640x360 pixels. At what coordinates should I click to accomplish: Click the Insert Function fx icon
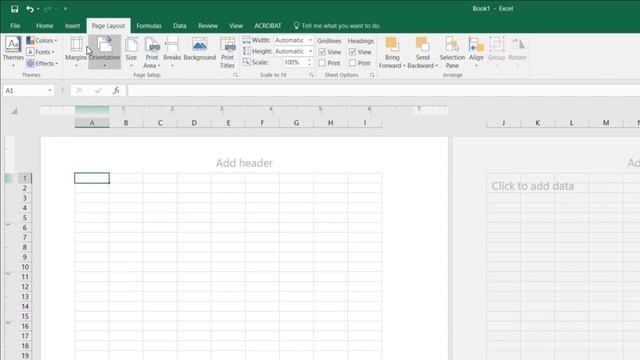click(116, 90)
